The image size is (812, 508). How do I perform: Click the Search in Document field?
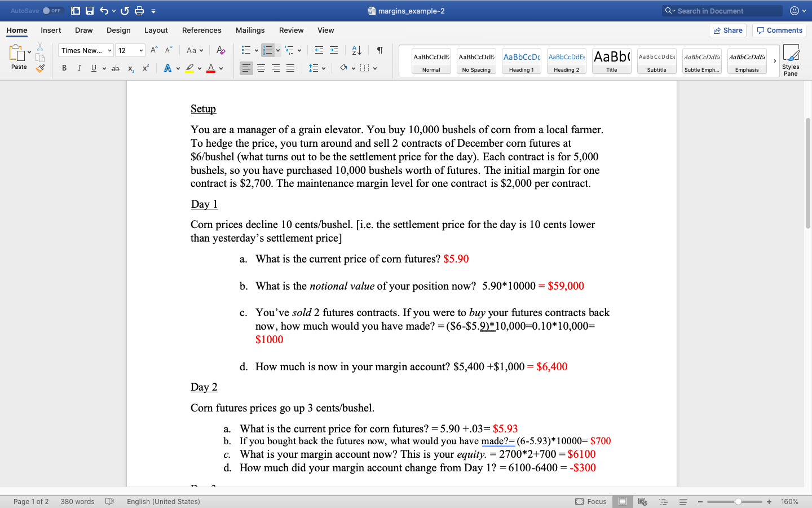point(722,10)
